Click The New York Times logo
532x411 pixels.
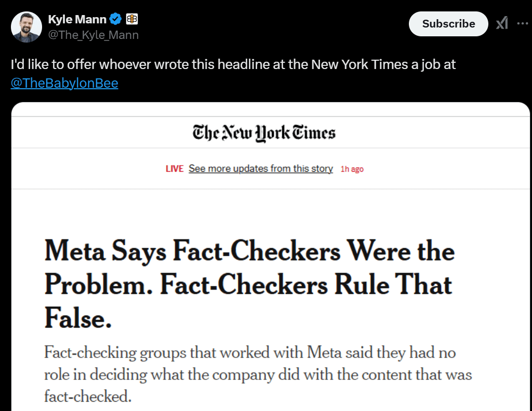(x=264, y=133)
